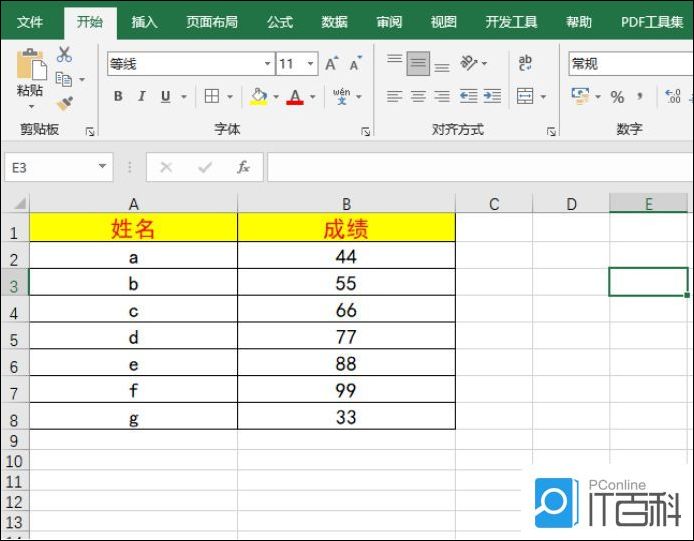Switch to the 开发工具 tab
Screen dimensions: 694x541
tap(511, 22)
